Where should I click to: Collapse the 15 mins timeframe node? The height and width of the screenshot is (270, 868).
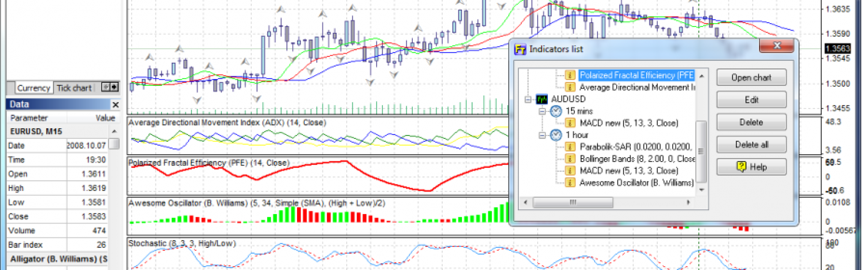click(x=542, y=111)
